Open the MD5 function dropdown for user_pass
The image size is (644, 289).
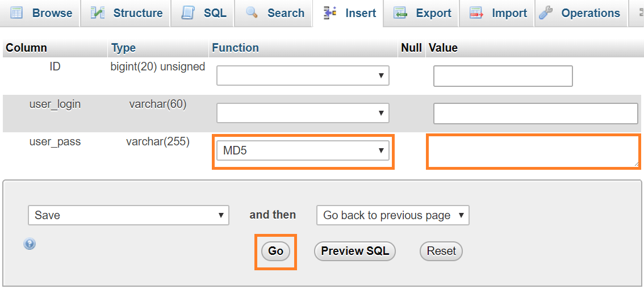pos(303,150)
